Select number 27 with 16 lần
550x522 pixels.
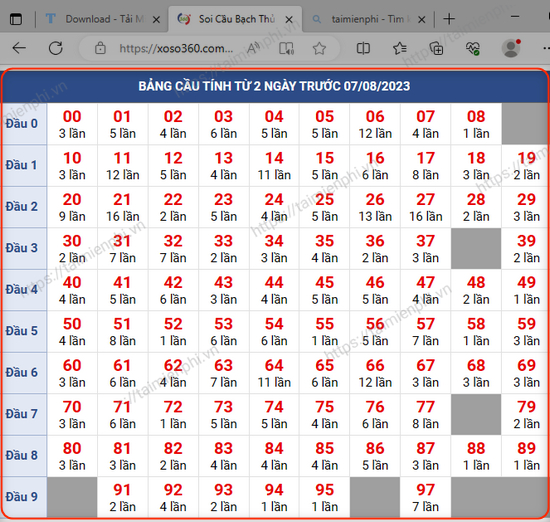pos(425,207)
